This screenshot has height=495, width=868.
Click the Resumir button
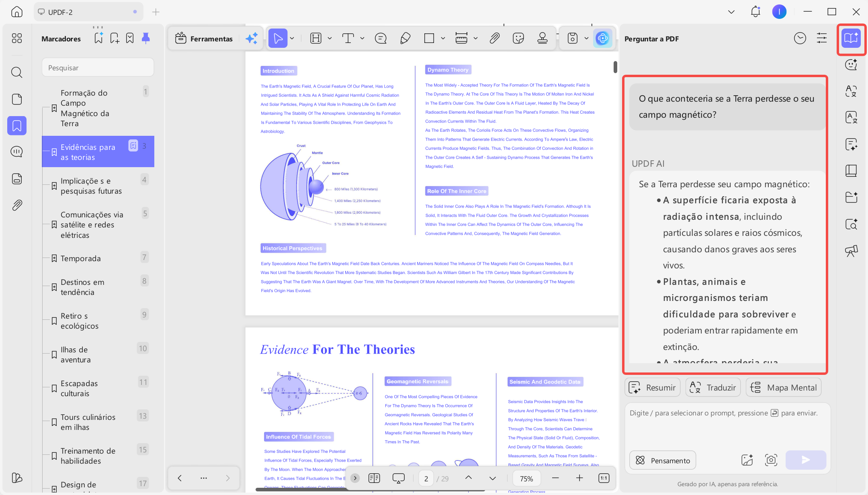652,388
